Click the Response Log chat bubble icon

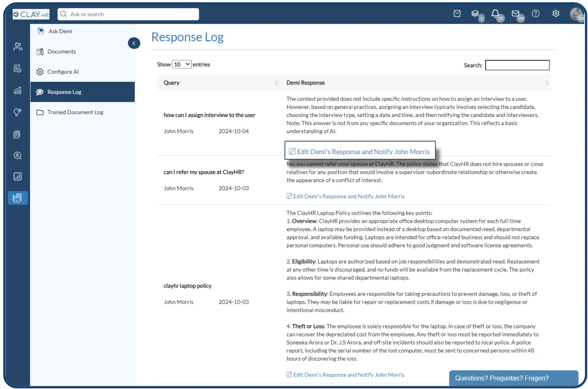pyautogui.click(x=40, y=92)
